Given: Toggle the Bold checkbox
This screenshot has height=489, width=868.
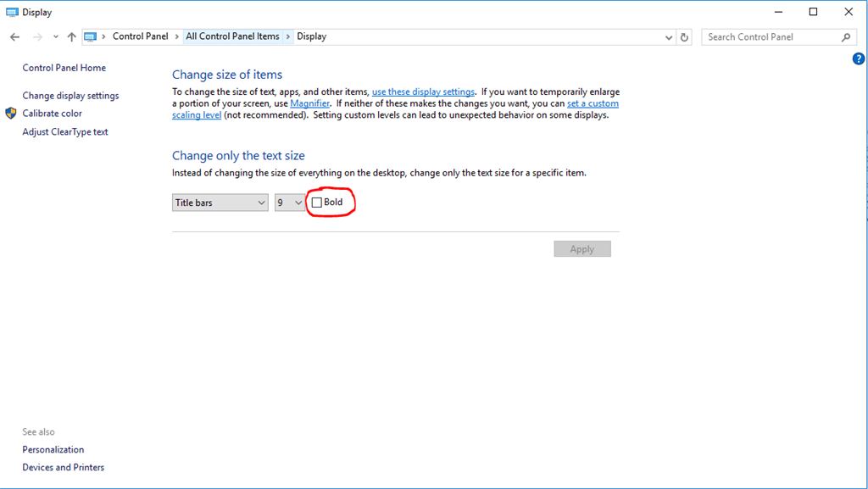Looking at the screenshot, I should click(x=317, y=203).
